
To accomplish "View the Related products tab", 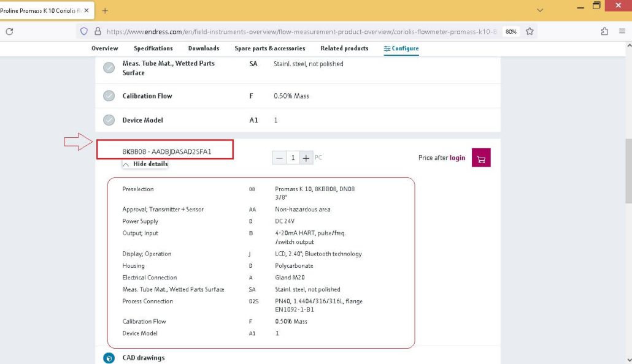I will pos(345,48).
